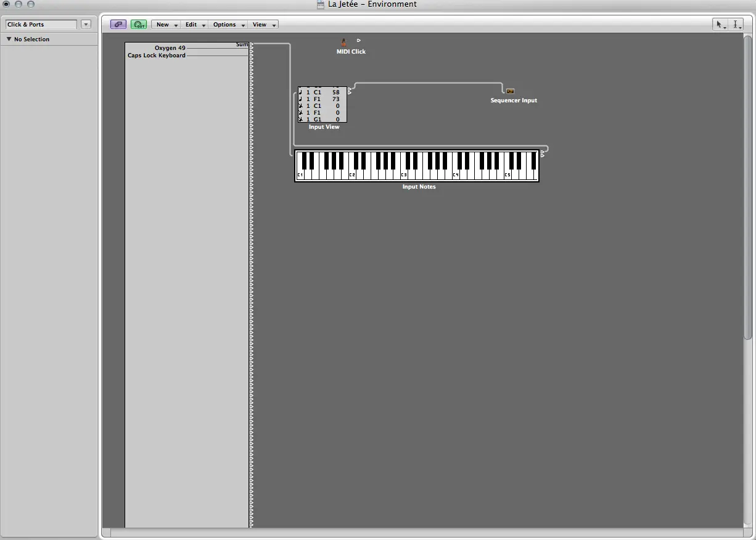Screen dimensions: 756x540
Task: Click the Oxygen 49 port output triangle
Action: (252, 48)
